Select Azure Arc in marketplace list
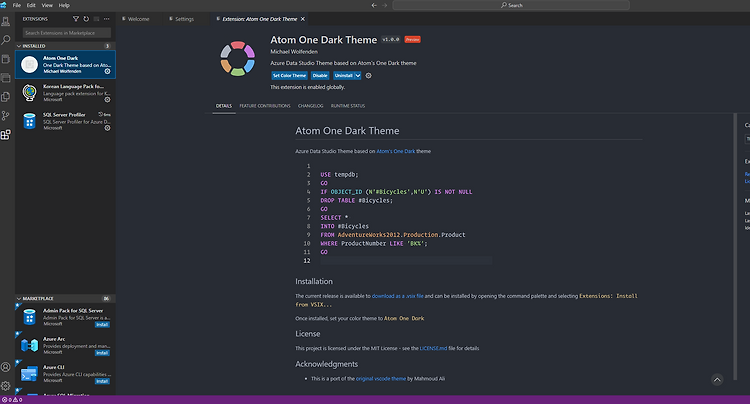The width and height of the screenshot is (750, 404). click(65, 345)
